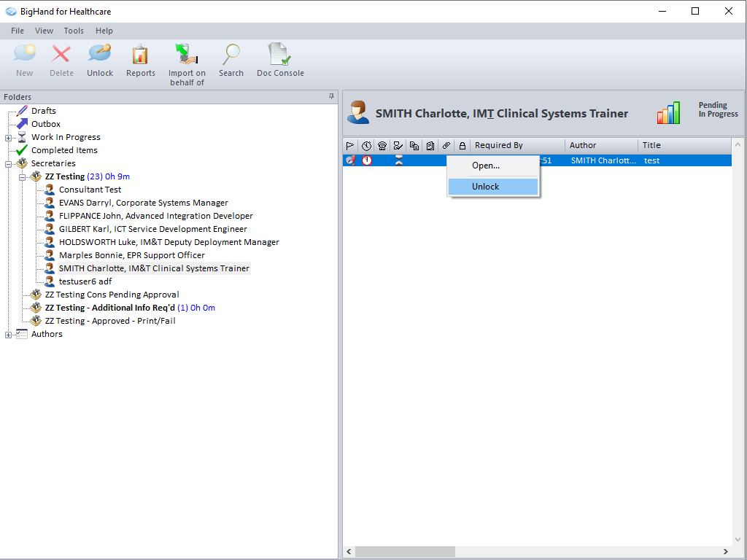Sort by the Author column
Viewport: 747px width, 560px height.
[601, 145]
